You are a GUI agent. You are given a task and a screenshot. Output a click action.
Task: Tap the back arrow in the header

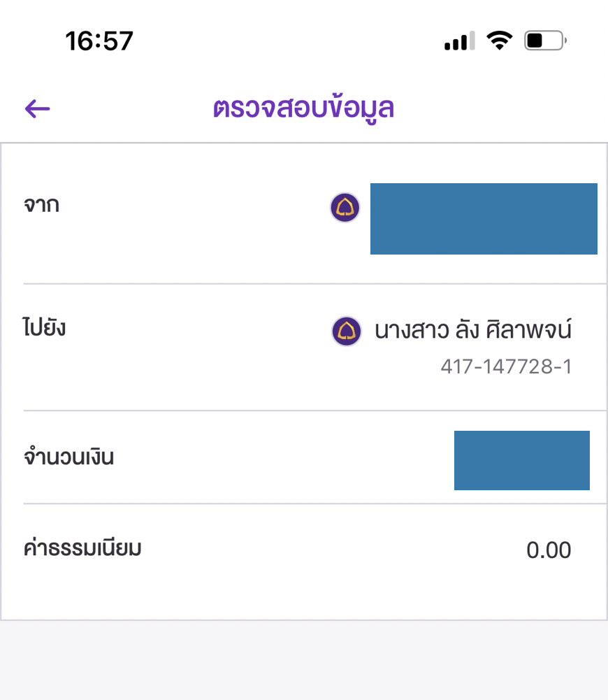click(x=38, y=108)
